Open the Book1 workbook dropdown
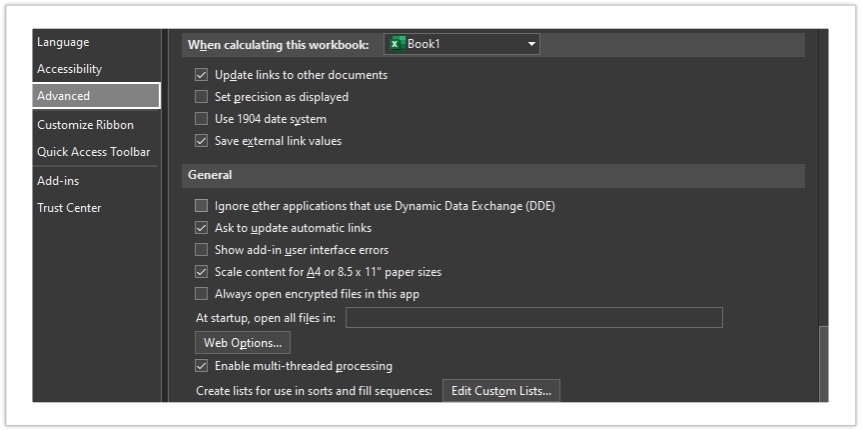The image size is (862, 430). 462,44
